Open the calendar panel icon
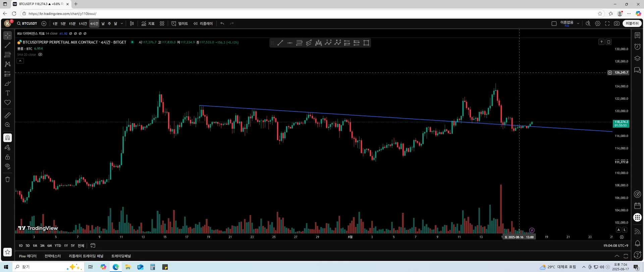 [x=637, y=206]
